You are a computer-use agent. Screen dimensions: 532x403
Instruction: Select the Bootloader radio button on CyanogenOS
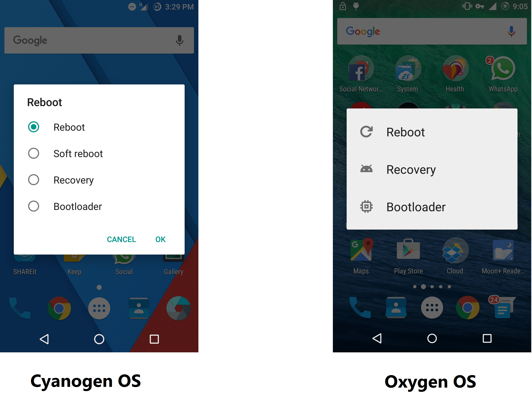click(x=33, y=206)
